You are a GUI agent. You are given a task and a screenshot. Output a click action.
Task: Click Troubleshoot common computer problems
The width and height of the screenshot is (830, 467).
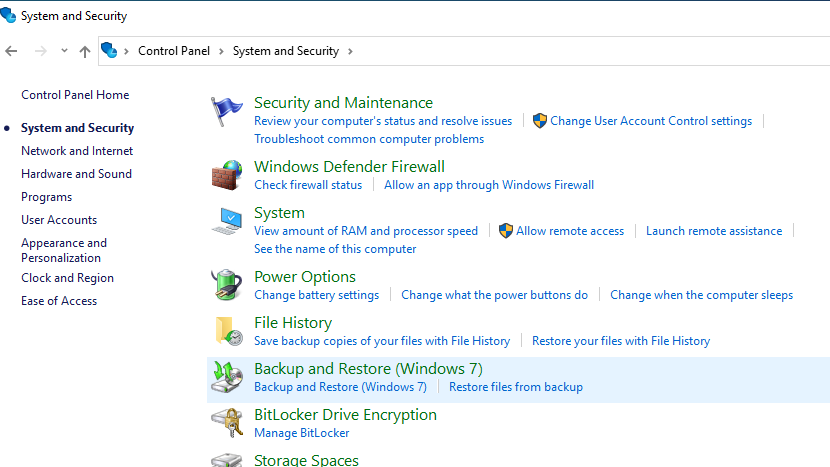368,139
